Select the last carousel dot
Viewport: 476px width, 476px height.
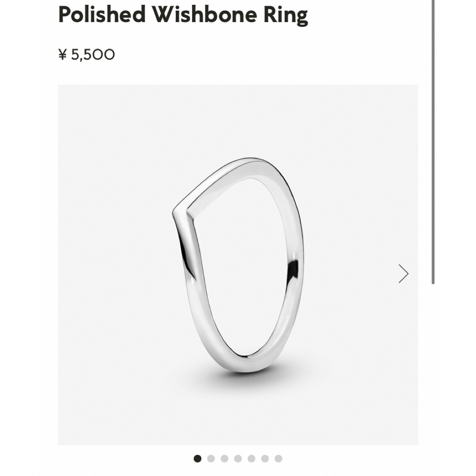coord(279,458)
